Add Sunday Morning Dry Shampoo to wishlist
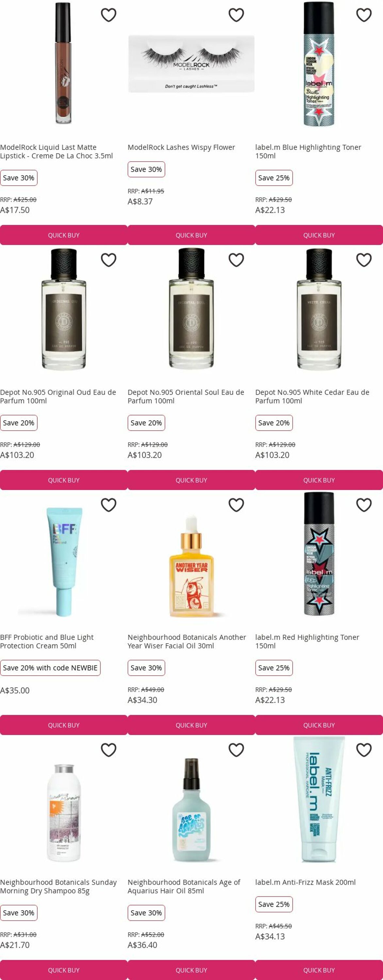This screenshot has width=383, height=980. 108,750
